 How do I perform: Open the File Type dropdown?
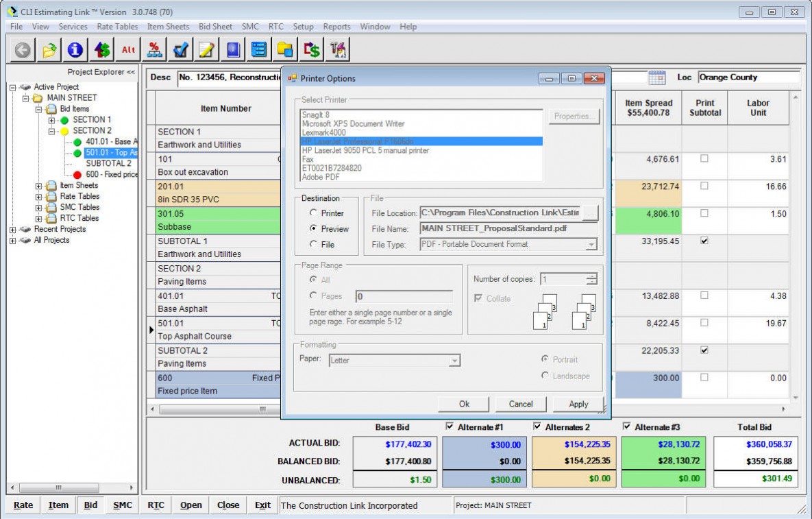coord(591,245)
